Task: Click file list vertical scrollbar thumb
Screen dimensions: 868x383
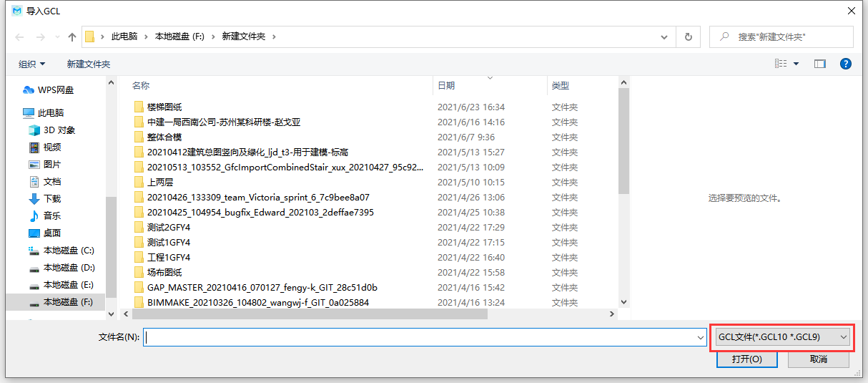Action: click(623, 141)
